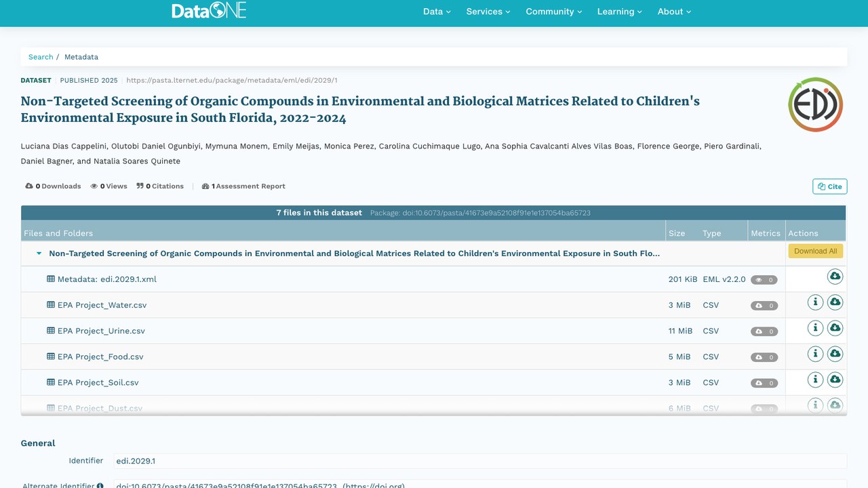Open the EPA Project_Soil.csv file name
Screen dimensions: 868x488
[x=98, y=382]
